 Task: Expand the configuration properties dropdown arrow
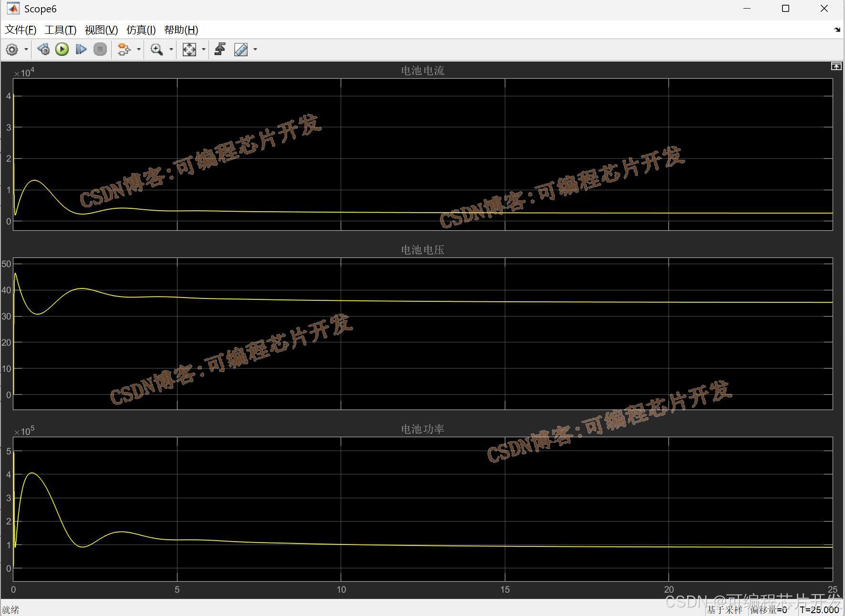click(x=26, y=50)
